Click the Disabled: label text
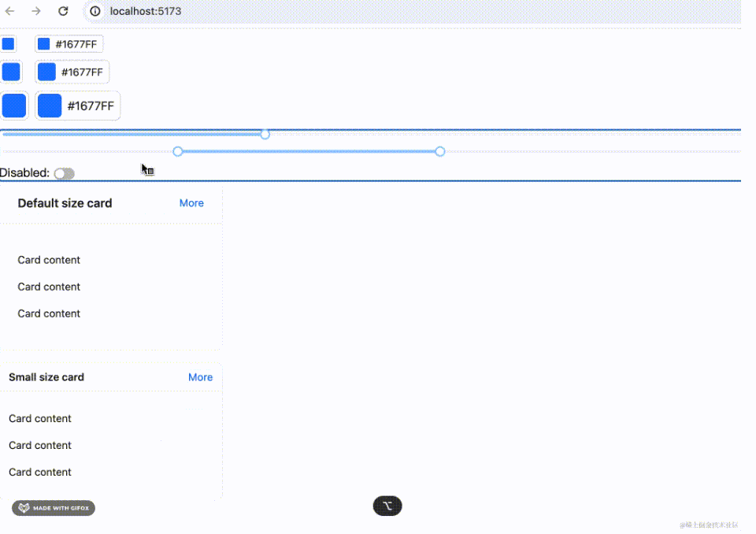Screen dimensions: 756x534 pos(24,172)
